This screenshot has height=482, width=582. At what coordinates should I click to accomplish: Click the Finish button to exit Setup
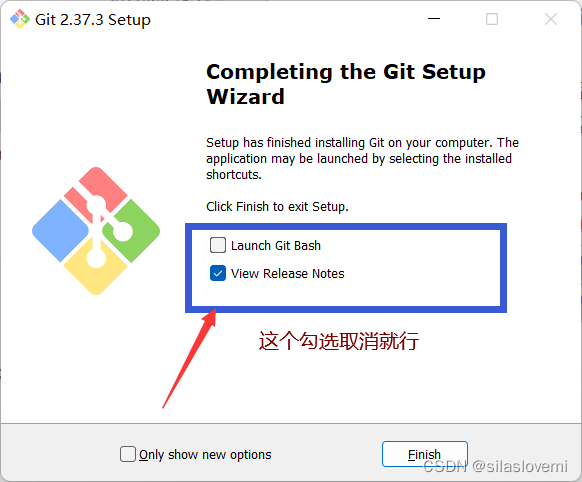point(425,454)
